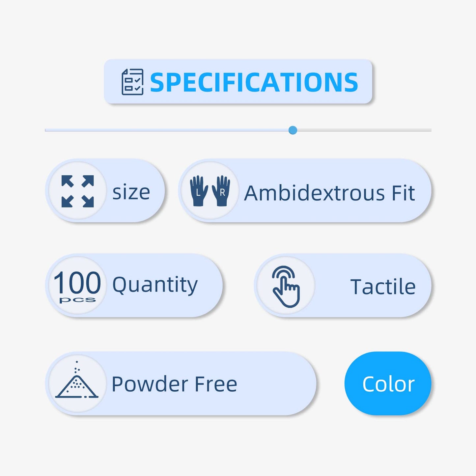Screen dimensions: 476x476
Task: Select the Tactile text label
Action: [x=383, y=287]
